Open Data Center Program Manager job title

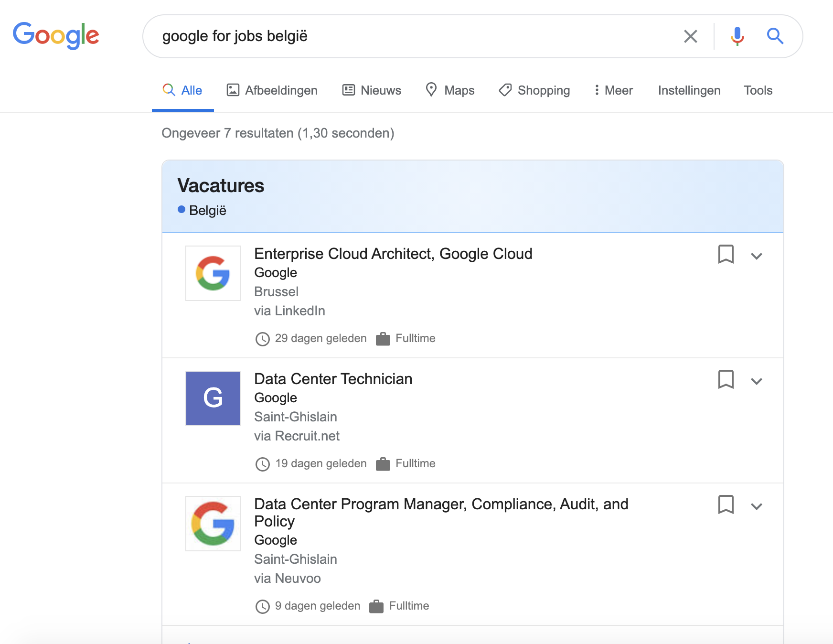tap(441, 513)
